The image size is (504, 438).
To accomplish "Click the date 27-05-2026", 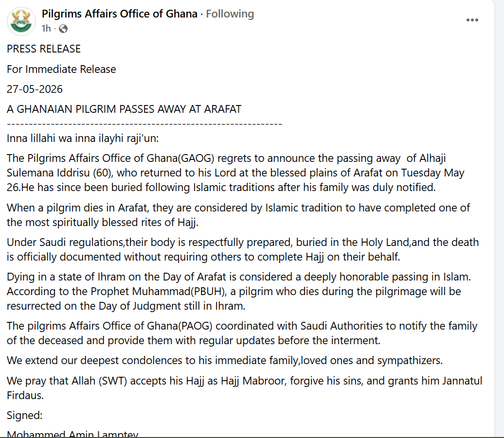I will point(35,89).
